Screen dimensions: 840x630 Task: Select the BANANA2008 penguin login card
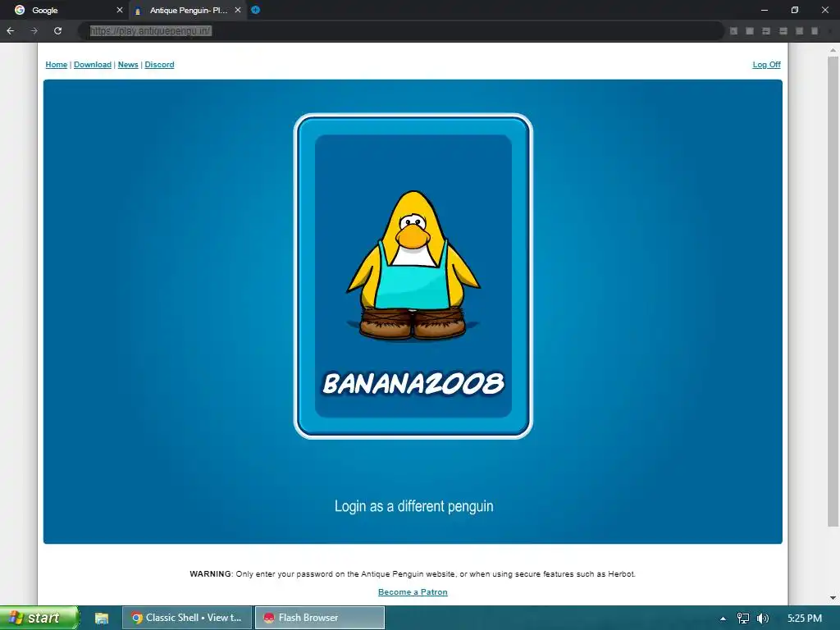[x=413, y=276]
